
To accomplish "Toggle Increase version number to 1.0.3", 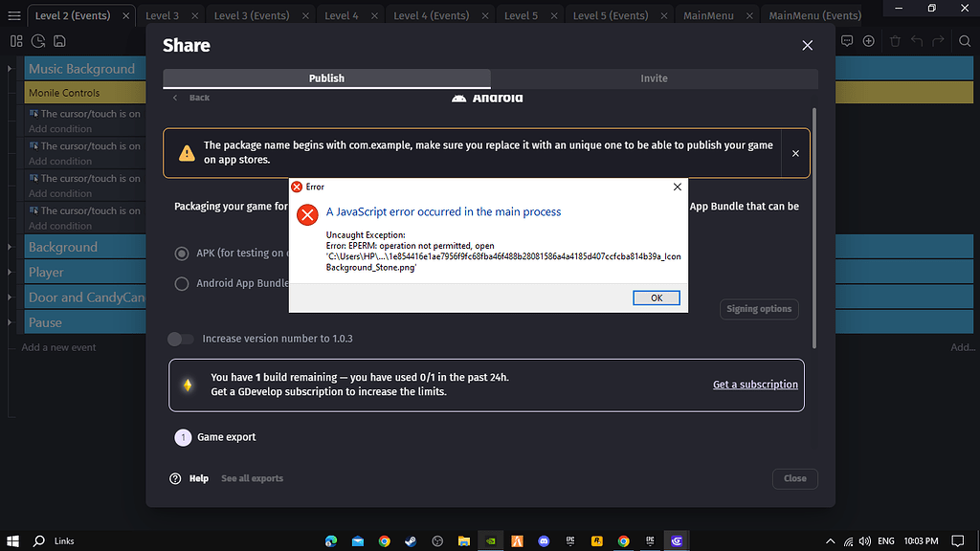I will [x=181, y=339].
